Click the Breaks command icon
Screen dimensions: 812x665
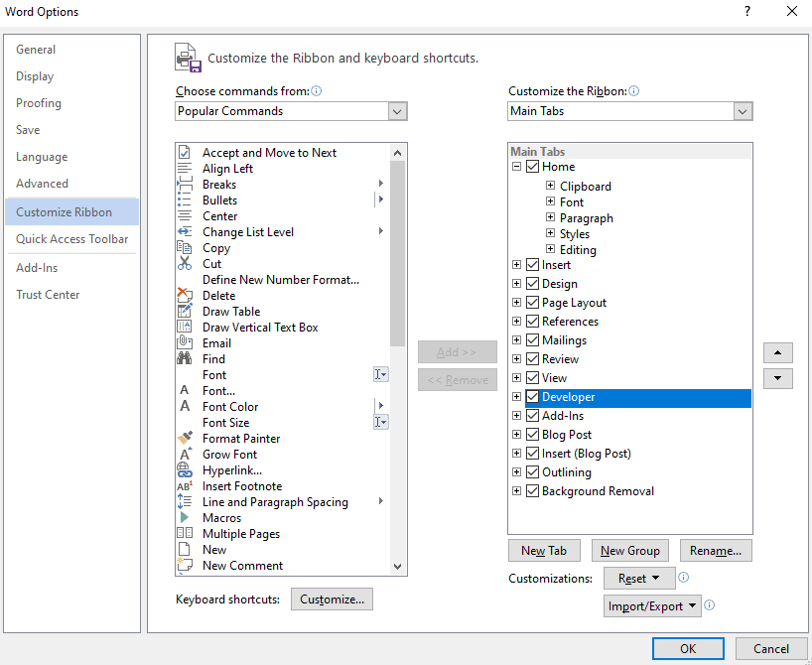point(185,184)
